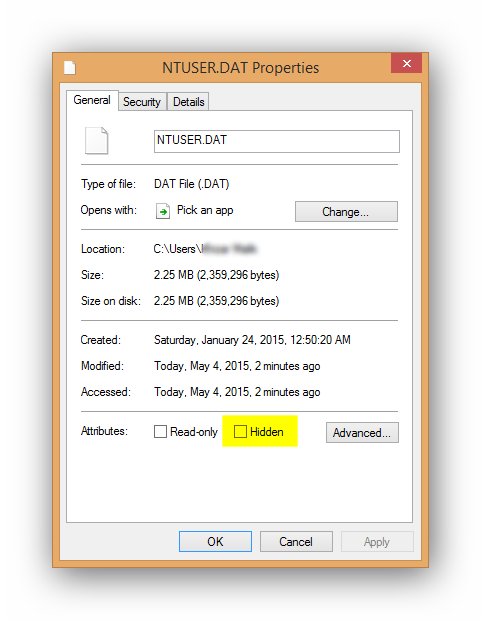Enable the Hidden attribute checkbox

tap(240, 431)
